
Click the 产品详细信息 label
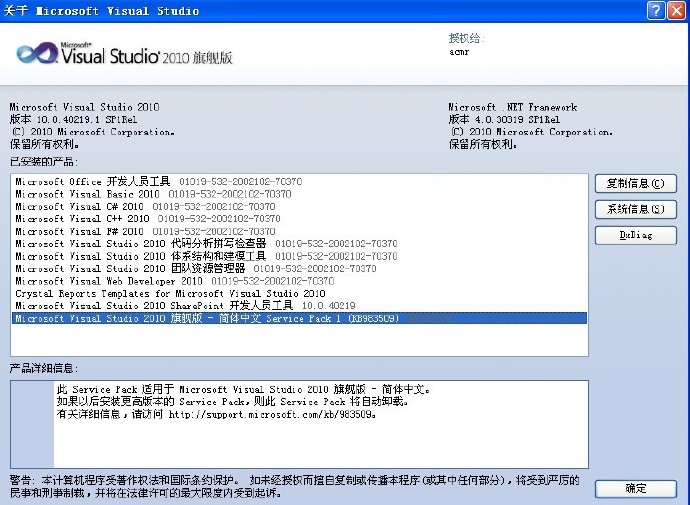click(44, 368)
